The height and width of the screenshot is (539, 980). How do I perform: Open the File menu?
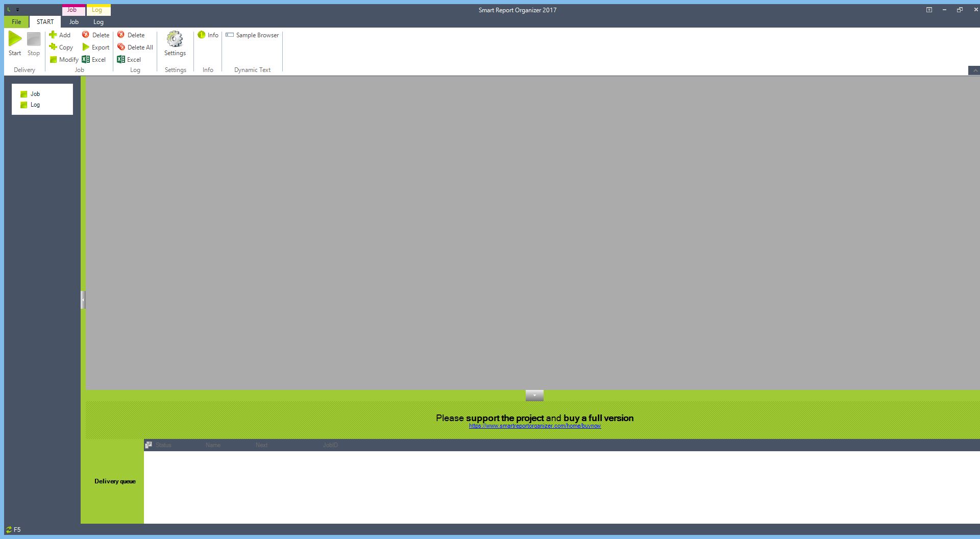pyautogui.click(x=16, y=22)
